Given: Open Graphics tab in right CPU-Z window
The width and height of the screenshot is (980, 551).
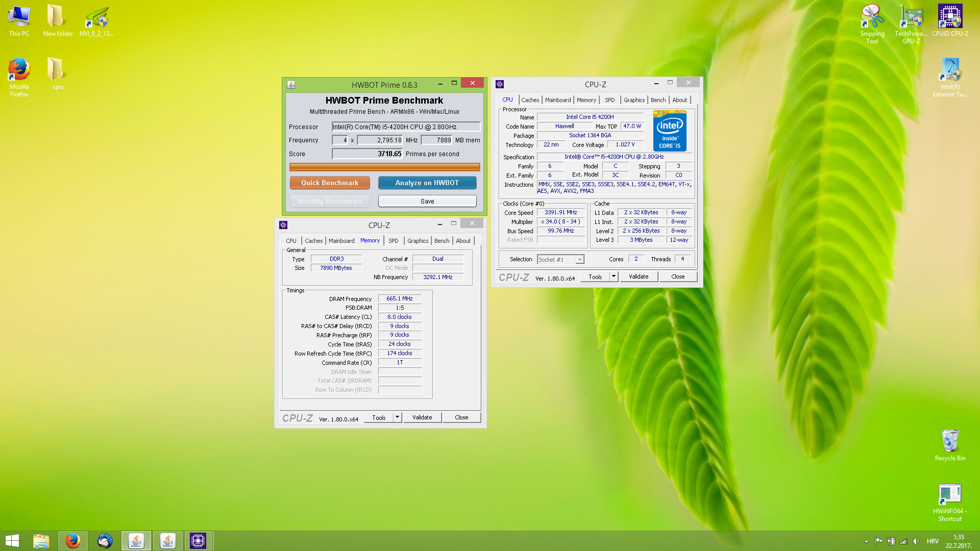Looking at the screenshot, I should 634,100.
